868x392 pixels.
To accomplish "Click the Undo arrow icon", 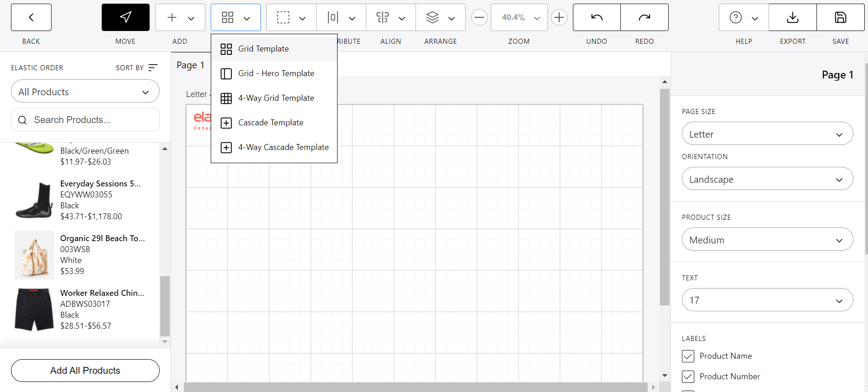I will point(597,17).
